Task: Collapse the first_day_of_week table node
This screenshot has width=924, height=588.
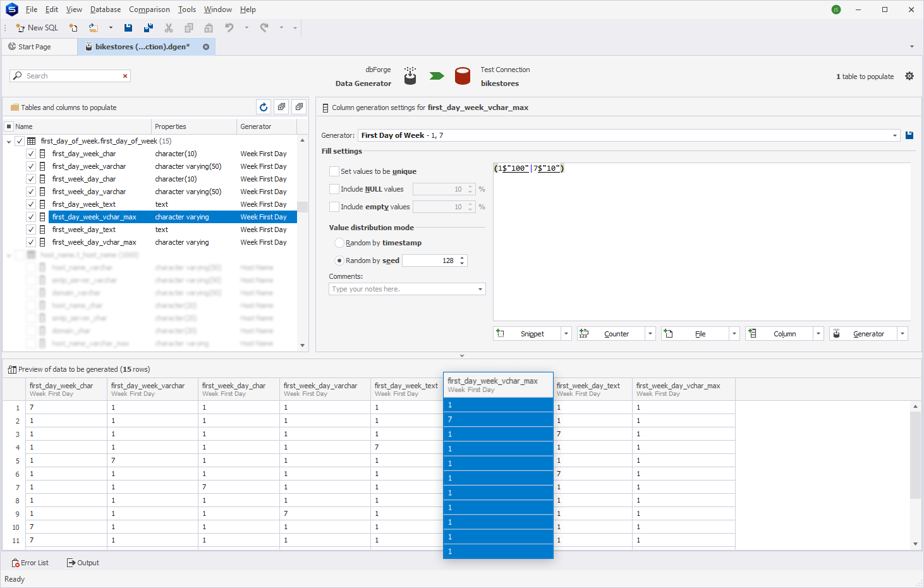Action: pos(9,141)
